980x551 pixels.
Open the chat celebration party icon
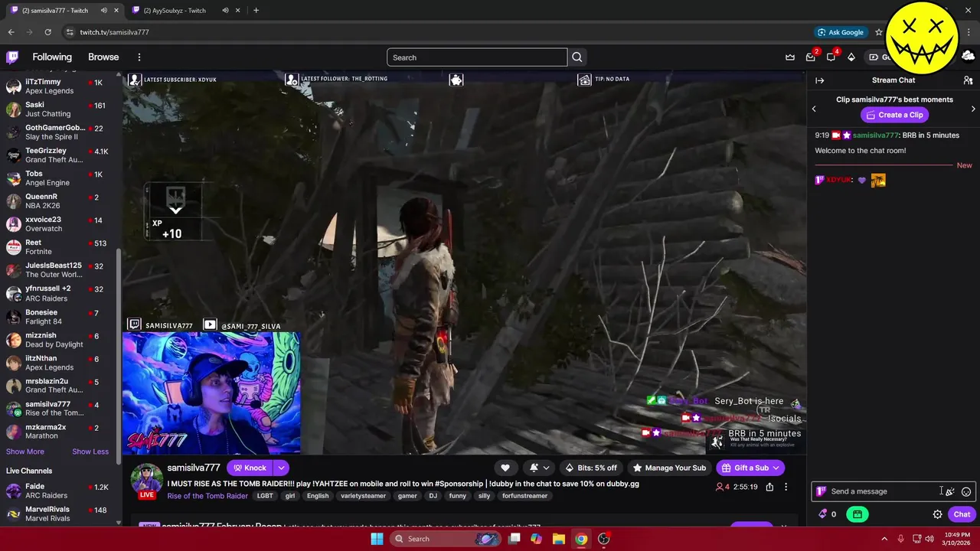click(949, 491)
